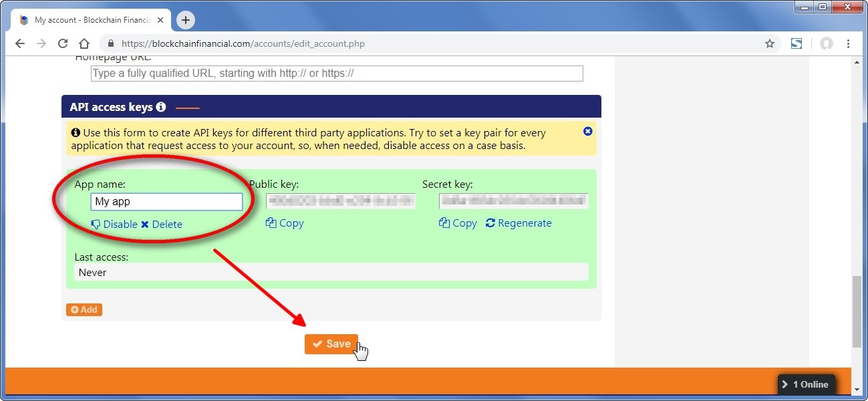Expand the 1 Online chat panel

[x=805, y=384]
